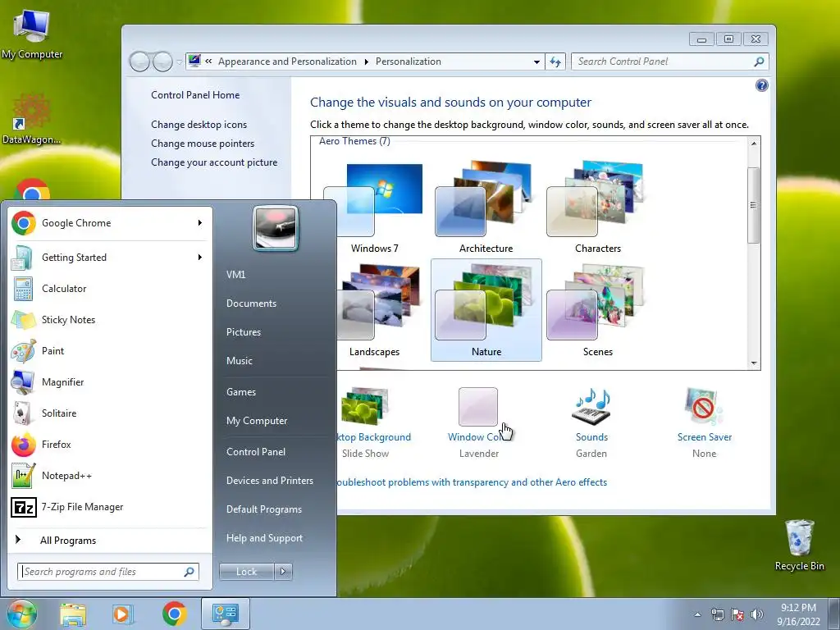The height and width of the screenshot is (630, 840).
Task: Select the DataWagon desktop shortcut
Action: (31, 119)
